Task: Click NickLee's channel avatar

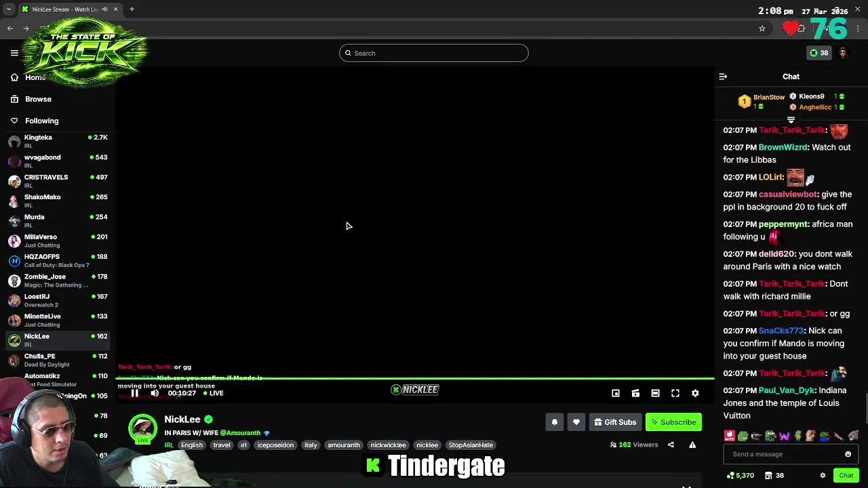Action: [143, 429]
